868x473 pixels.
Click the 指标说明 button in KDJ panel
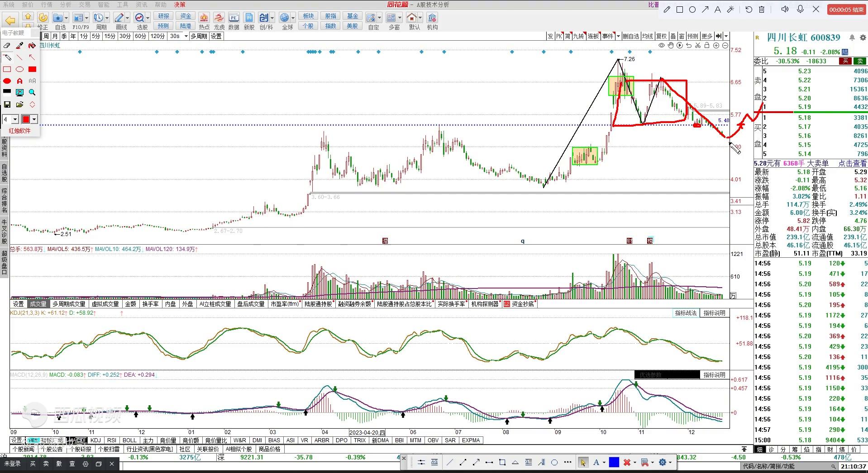[714, 313]
